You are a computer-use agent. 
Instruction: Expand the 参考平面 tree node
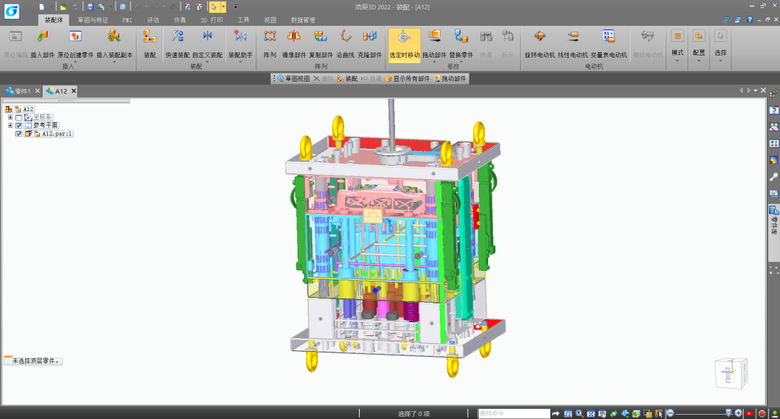click(x=10, y=125)
